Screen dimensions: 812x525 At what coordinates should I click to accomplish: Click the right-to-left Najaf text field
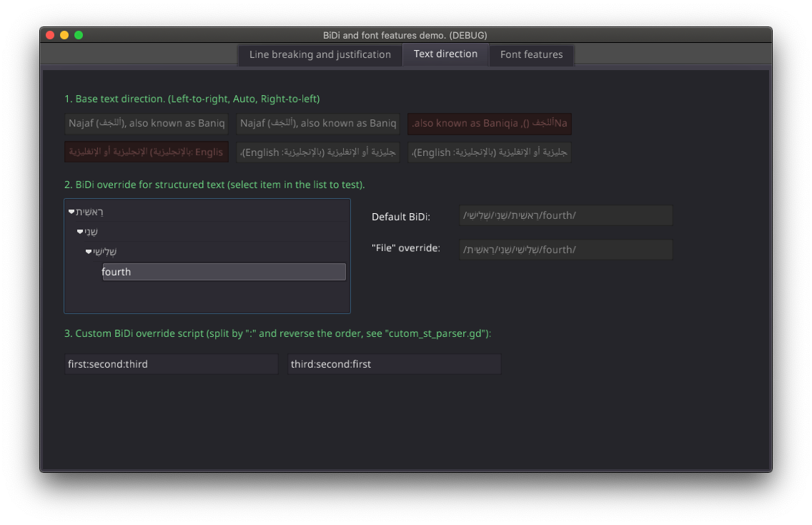(489, 123)
